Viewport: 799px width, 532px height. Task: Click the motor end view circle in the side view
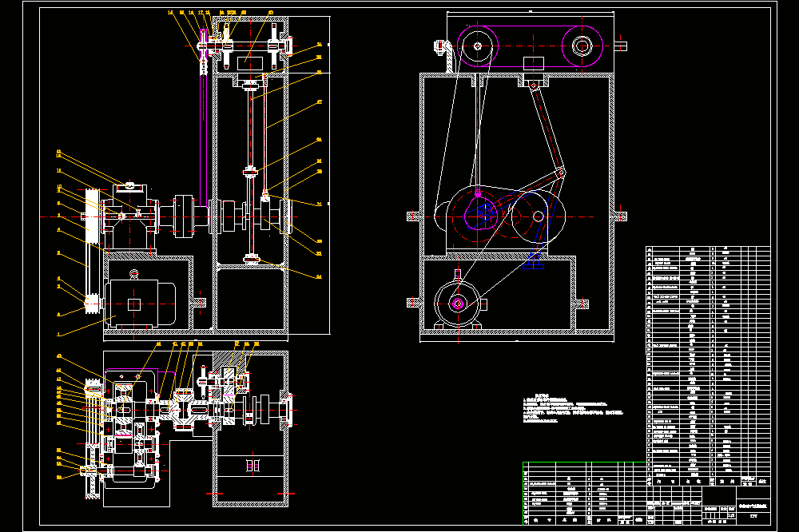(457, 304)
